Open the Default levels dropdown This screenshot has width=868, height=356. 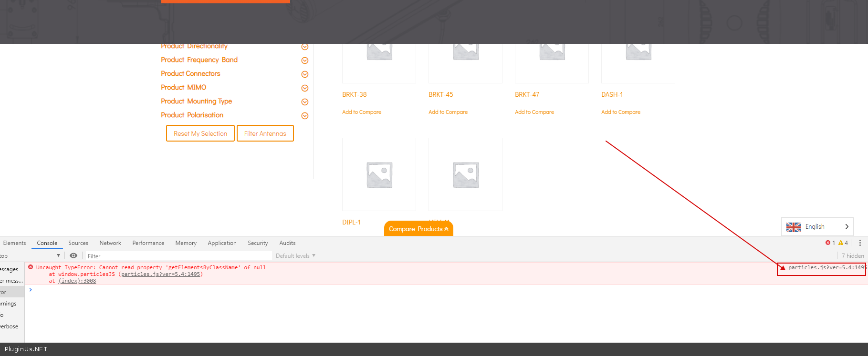coord(295,256)
